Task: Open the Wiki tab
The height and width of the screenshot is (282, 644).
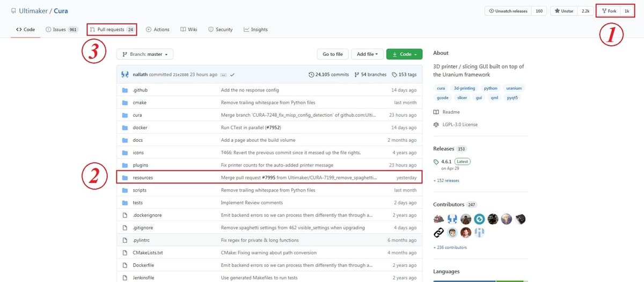Action: point(189,30)
